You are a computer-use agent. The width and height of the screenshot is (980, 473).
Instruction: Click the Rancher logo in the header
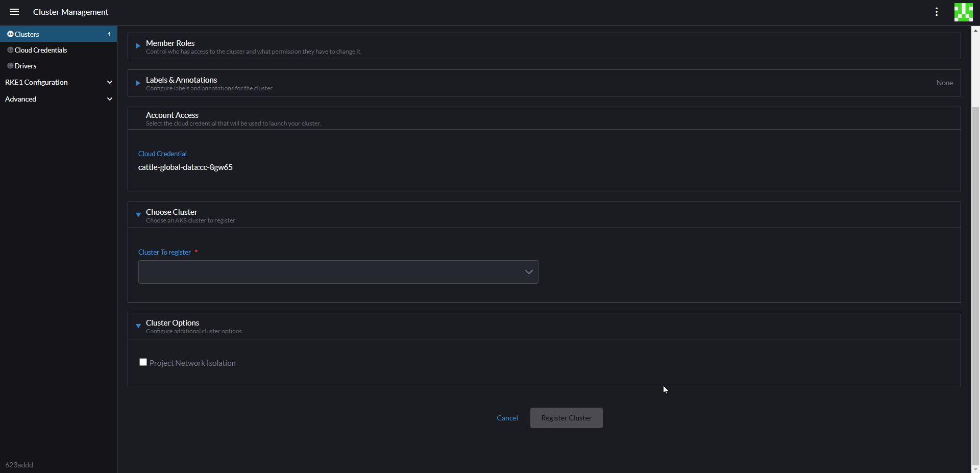pyautogui.click(x=964, y=12)
